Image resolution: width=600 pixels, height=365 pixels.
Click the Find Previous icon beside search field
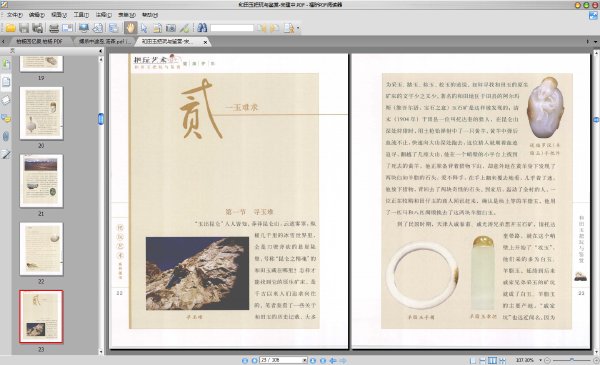point(262,28)
